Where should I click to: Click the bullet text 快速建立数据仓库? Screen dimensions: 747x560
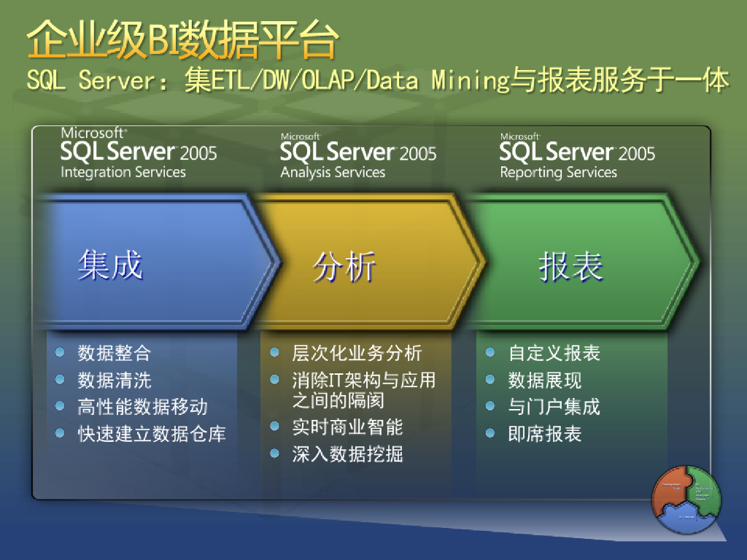[152, 434]
